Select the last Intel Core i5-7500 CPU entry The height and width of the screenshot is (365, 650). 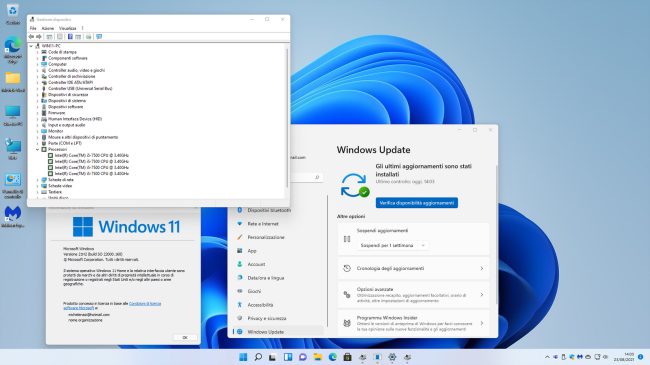pyautogui.click(x=91, y=174)
